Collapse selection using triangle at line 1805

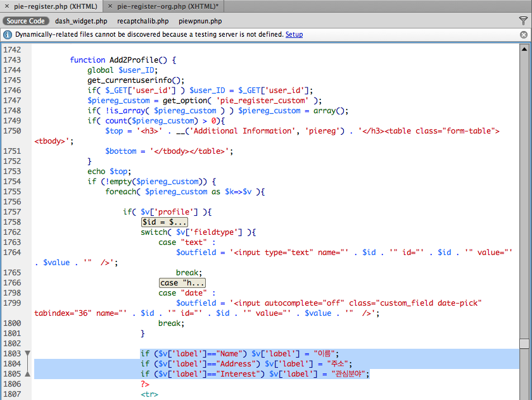[x=28, y=374]
